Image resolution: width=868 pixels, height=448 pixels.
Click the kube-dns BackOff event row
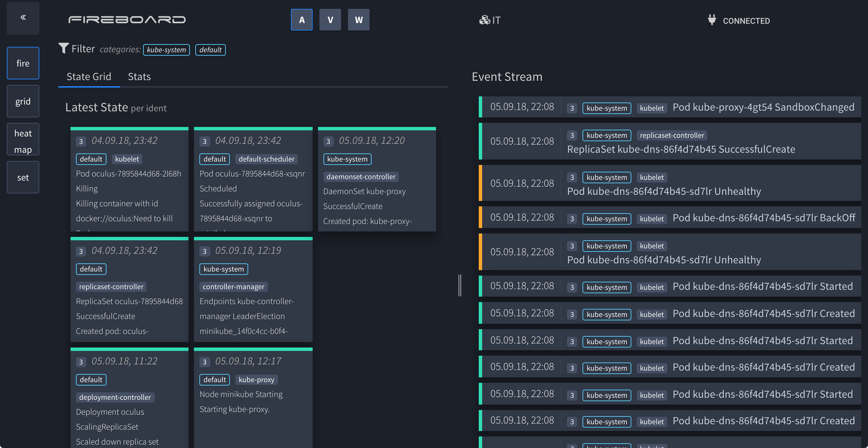pos(763,218)
